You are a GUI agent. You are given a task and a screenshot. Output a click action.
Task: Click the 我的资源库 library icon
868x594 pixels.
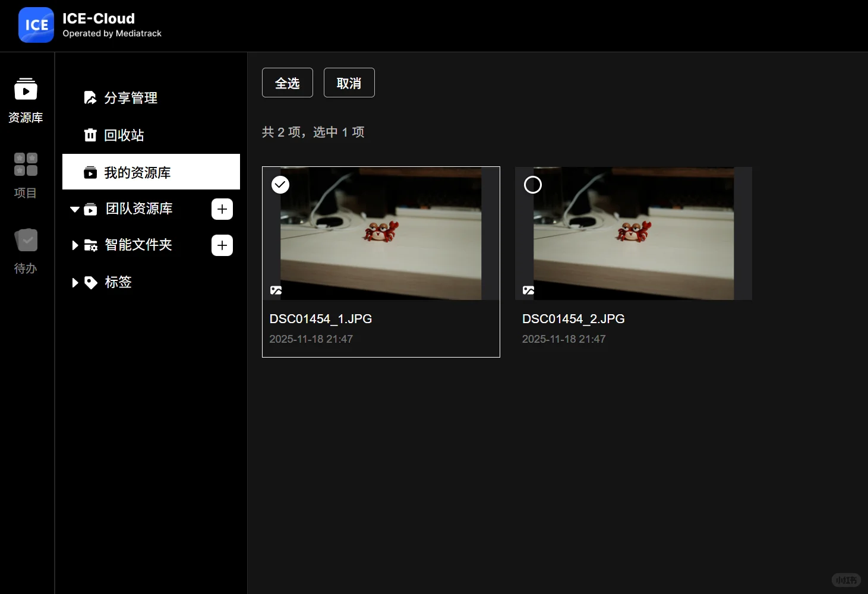(x=90, y=172)
